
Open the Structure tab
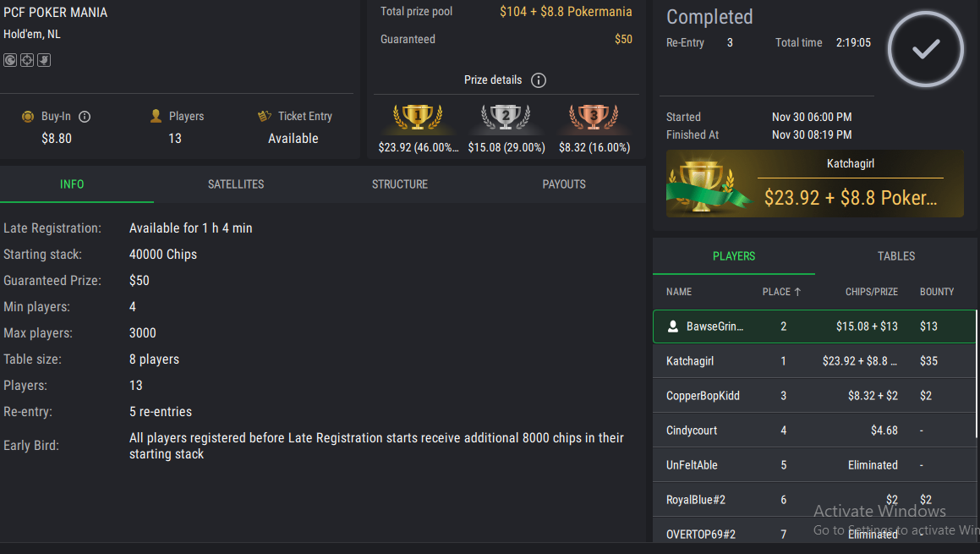coord(400,184)
